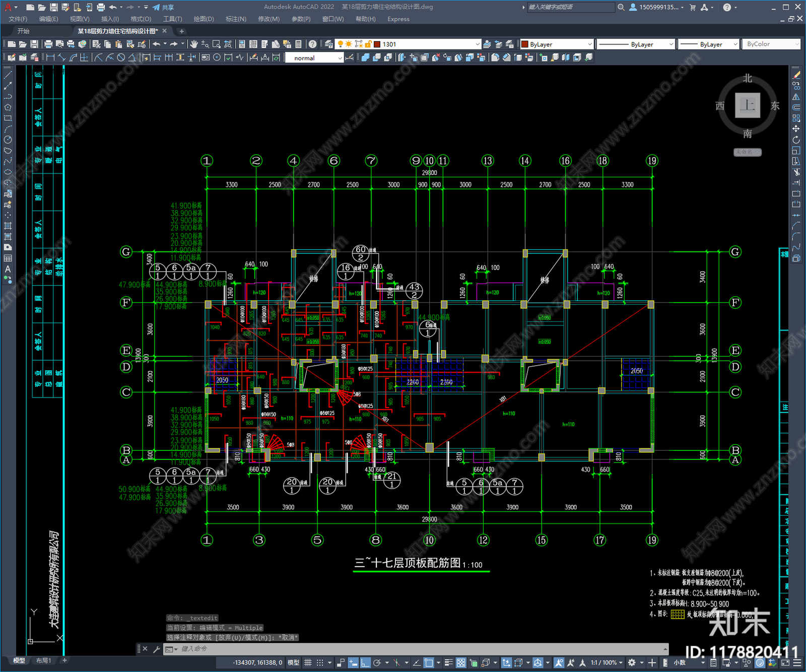Click the search keyword input box

(x=570, y=7)
